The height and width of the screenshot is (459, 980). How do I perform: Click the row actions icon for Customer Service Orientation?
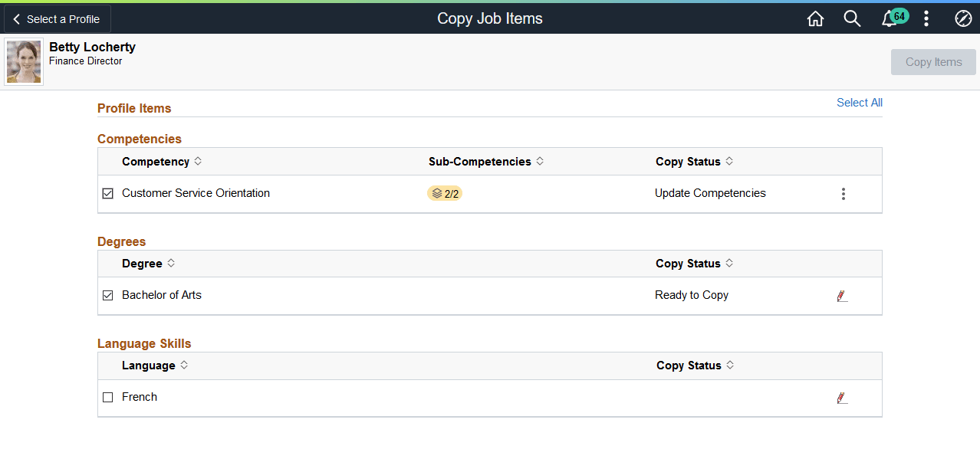pos(844,193)
